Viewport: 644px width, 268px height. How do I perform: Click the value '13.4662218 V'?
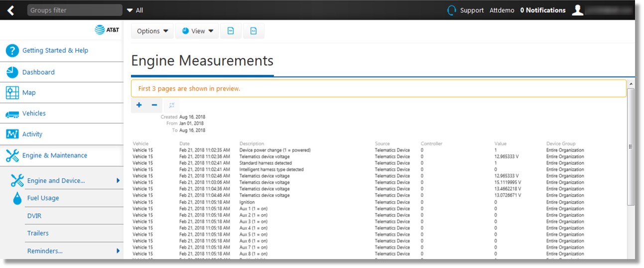coord(508,189)
